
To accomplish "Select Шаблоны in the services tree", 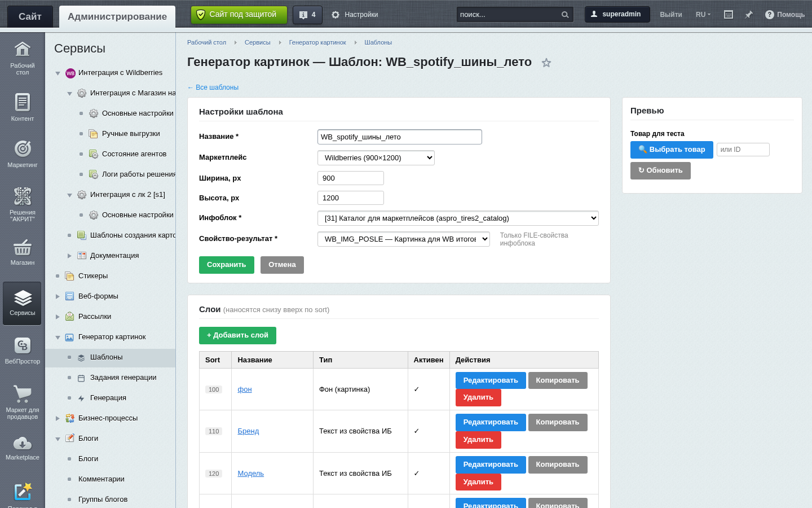I will tap(106, 357).
